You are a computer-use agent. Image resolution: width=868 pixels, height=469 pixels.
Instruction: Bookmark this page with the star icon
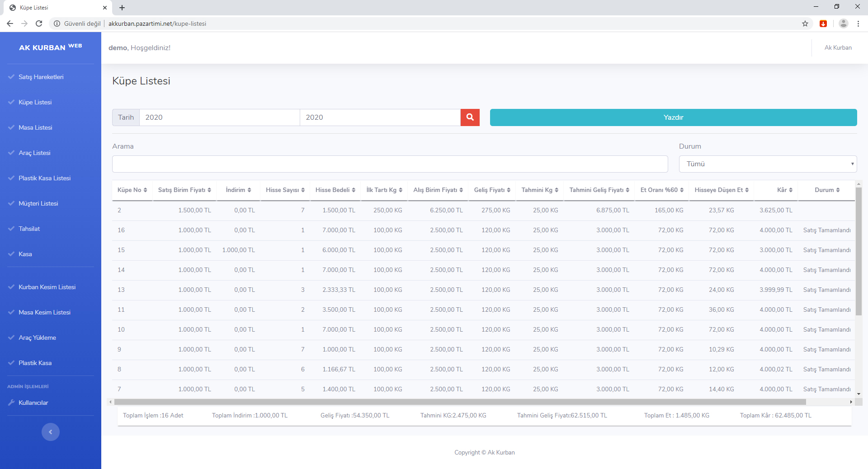805,23
